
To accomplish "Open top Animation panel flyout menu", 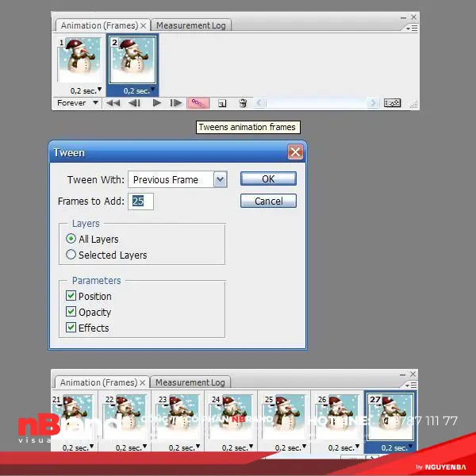I will click(412, 29).
